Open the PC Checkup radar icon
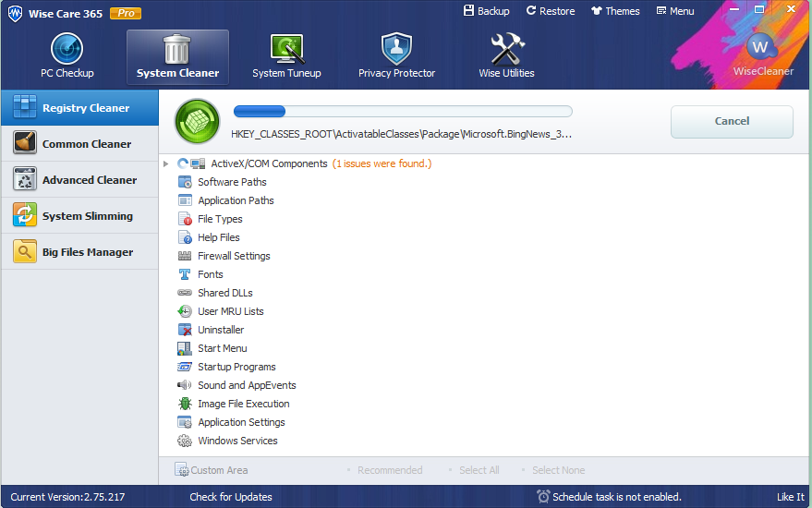The height and width of the screenshot is (508, 812). [67, 49]
